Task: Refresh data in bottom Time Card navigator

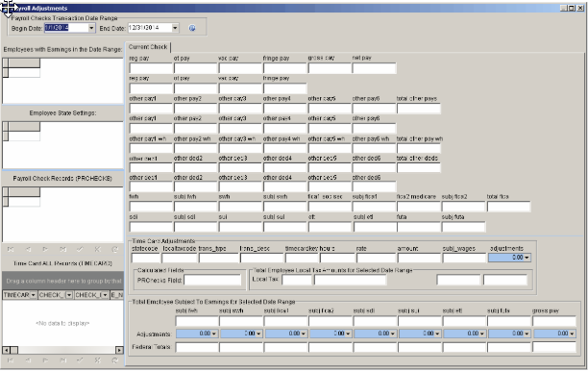Action: point(114,360)
